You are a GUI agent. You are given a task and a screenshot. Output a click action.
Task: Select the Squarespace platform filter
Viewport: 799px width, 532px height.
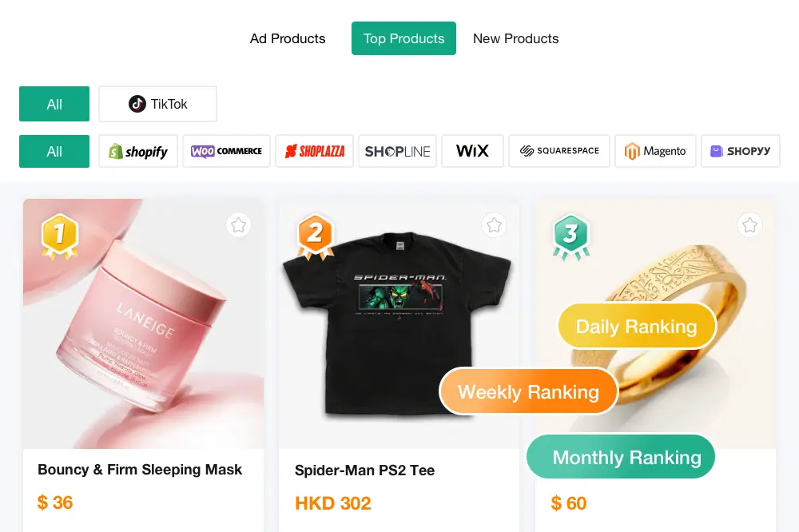click(x=559, y=151)
